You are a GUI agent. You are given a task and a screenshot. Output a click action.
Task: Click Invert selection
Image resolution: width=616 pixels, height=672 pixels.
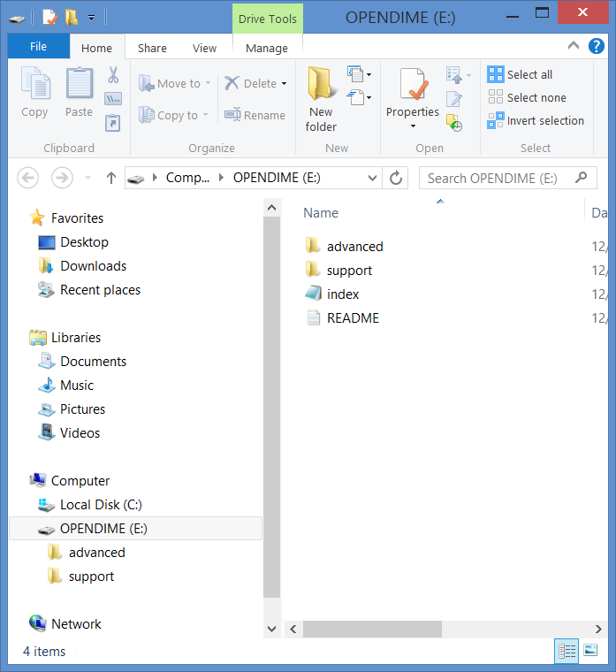536,121
